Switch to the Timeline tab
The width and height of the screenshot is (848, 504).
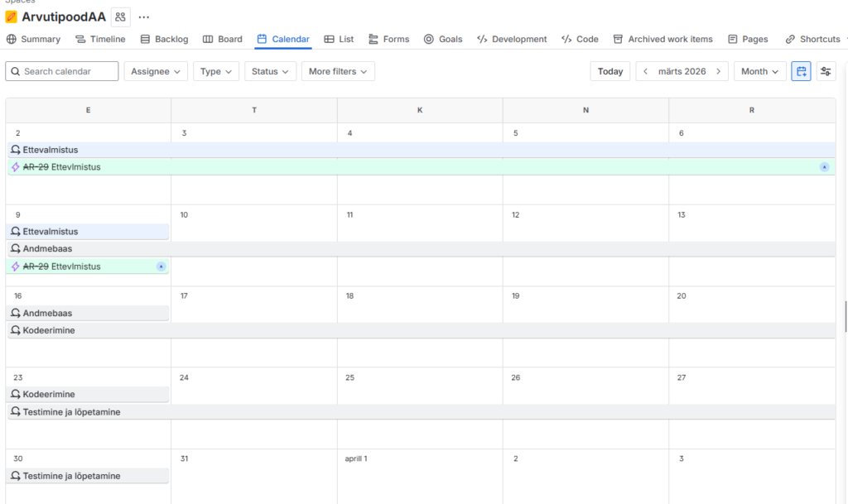[100, 39]
